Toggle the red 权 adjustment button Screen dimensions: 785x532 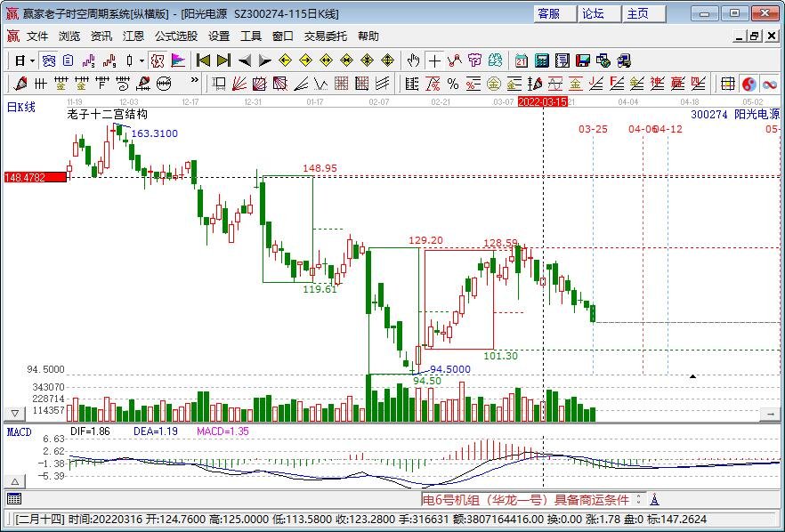pyautogui.click(x=158, y=61)
